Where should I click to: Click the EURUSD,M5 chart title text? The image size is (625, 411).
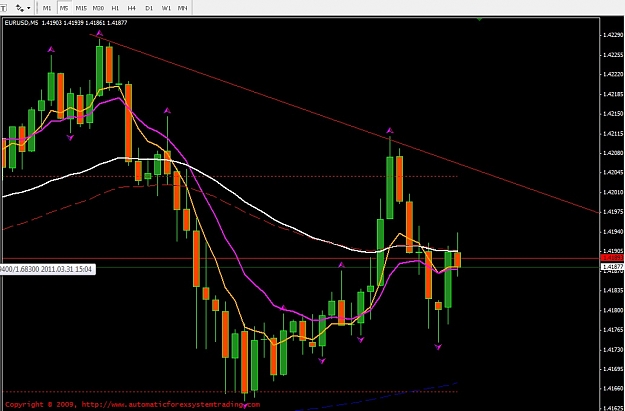pos(22,23)
